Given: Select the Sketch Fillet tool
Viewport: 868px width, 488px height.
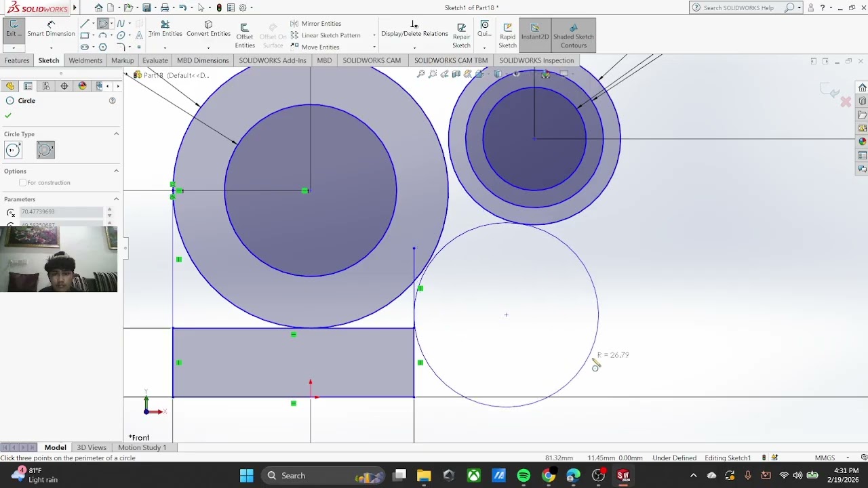Looking at the screenshot, I should click(x=121, y=47).
